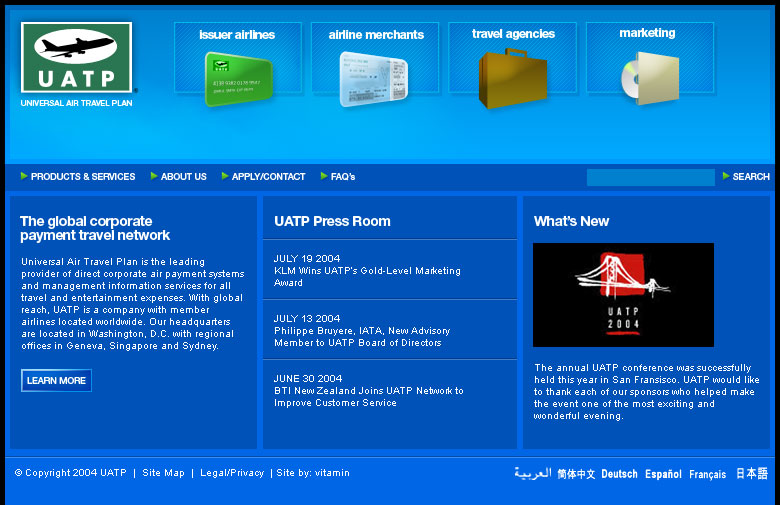This screenshot has width=780, height=505.
Task: Open the BTI New Zealand press release
Action: [368, 397]
